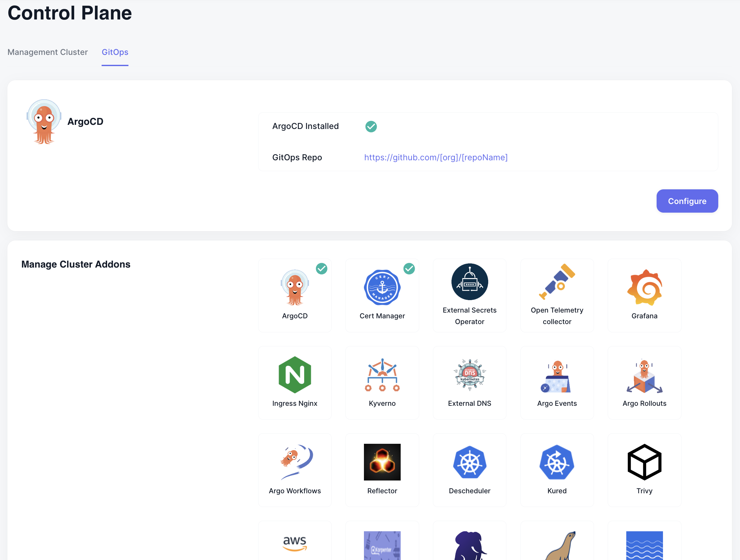Select the Descheduler addon icon

(x=469, y=462)
